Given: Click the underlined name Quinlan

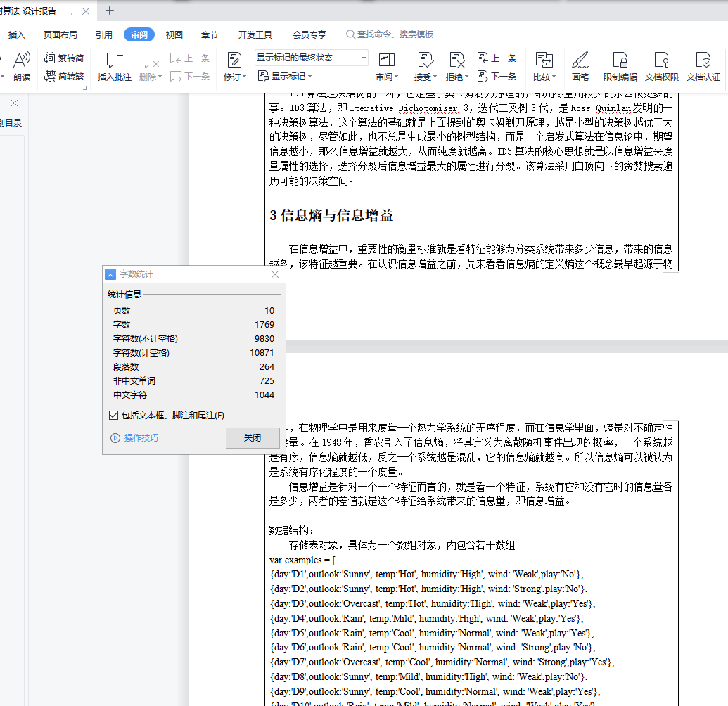Looking at the screenshot, I should 614,108.
